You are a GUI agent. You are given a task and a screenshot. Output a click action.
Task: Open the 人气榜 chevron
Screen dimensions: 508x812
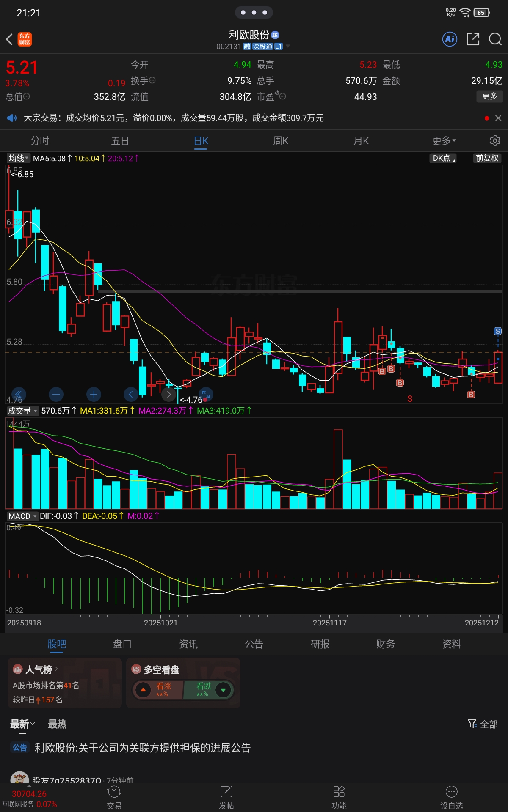56,669
